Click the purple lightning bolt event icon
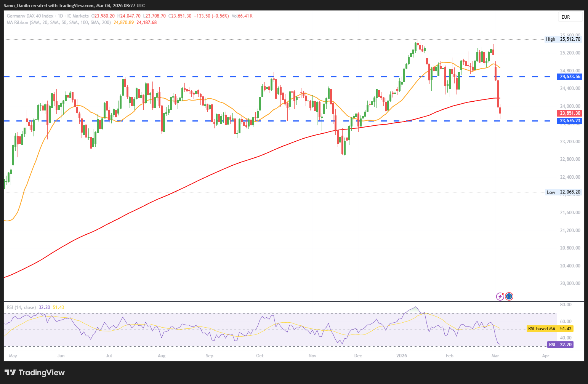Screen dimensions: 588x384 tap(500, 296)
